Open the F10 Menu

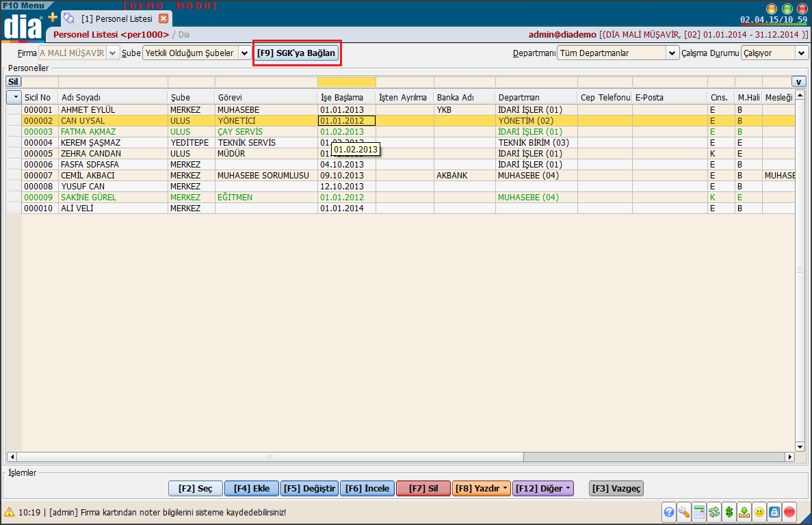(x=24, y=5)
